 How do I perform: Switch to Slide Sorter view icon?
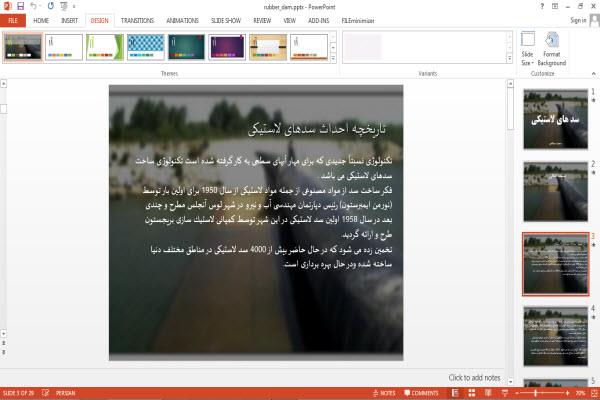coord(472,393)
